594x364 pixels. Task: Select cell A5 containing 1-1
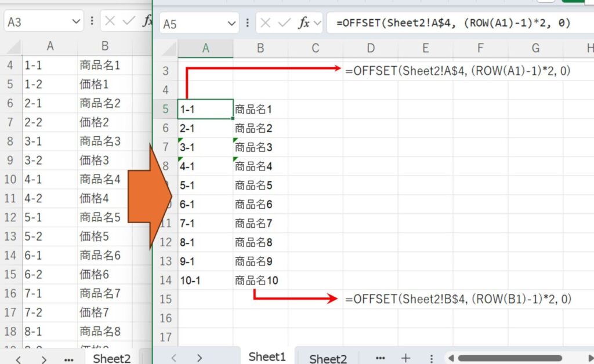(205, 109)
